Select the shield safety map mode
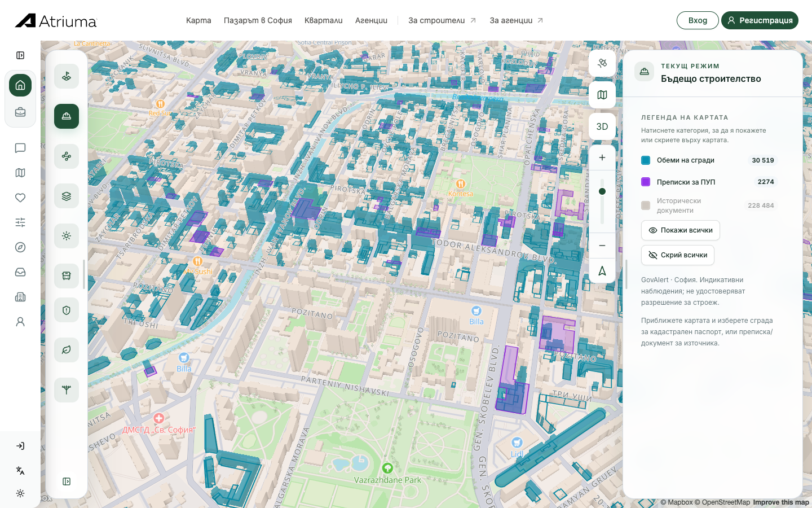The height and width of the screenshot is (508, 812). coord(67,310)
